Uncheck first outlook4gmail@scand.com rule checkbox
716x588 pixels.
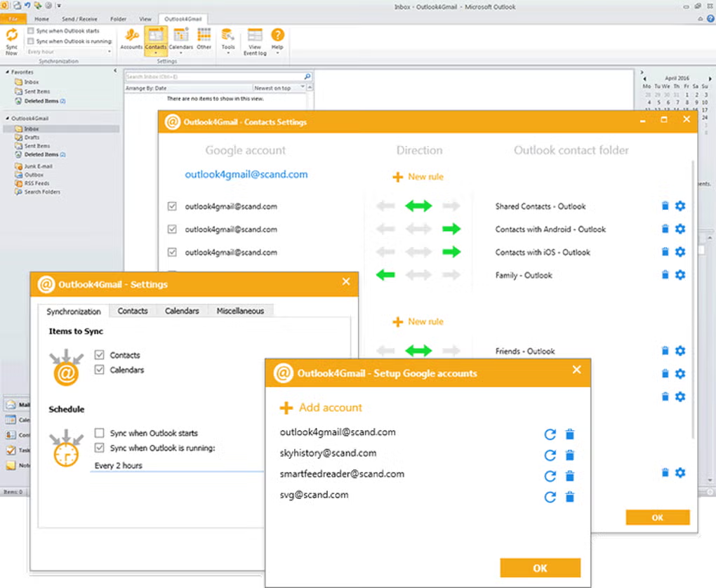172,206
